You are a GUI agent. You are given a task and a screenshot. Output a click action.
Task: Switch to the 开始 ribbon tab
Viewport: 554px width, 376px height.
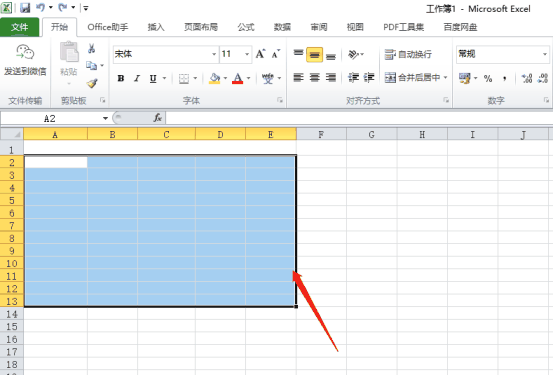[x=59, y=27]
